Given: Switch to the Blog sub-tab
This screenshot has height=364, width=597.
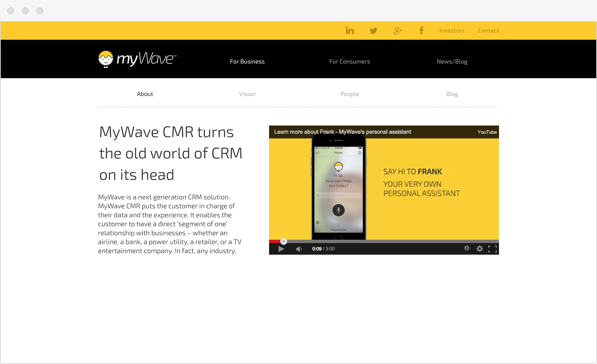Looking at the screenshot, I should click(452, 94).
